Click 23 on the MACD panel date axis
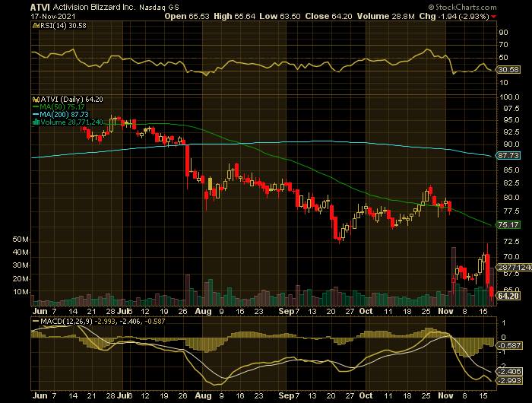Viewport: 532px width, 403px height. pos(259,396)
